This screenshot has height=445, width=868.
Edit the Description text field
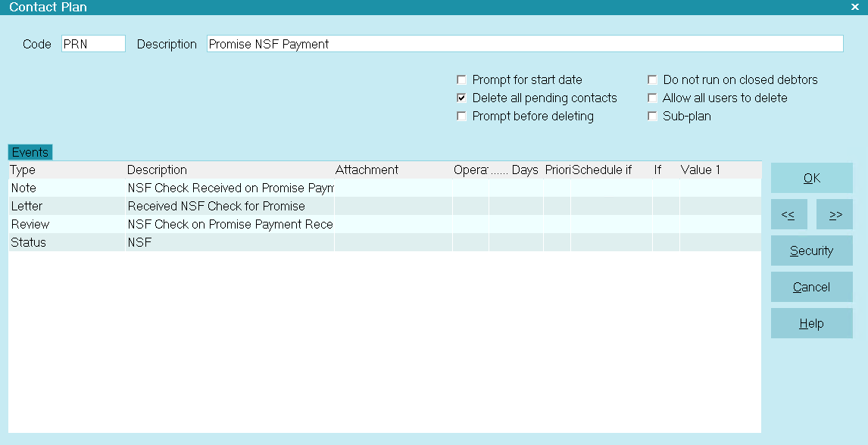524,44
